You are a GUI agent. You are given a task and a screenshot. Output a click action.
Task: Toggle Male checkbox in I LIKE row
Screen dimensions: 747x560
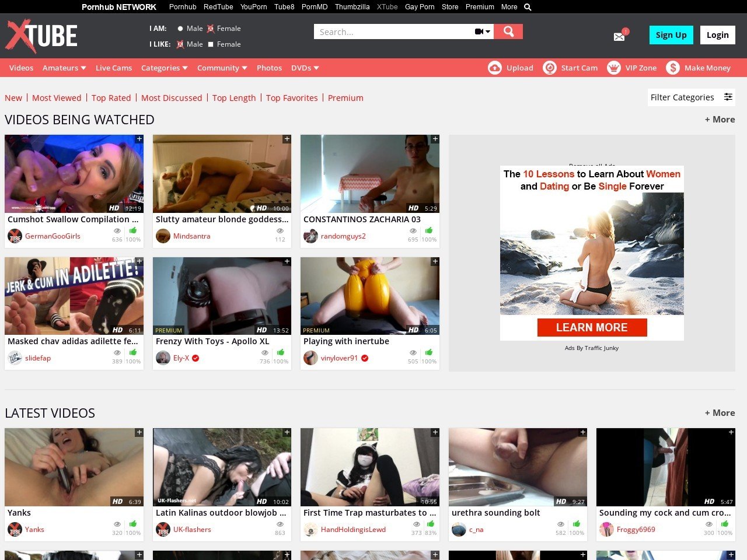click(180, 44)
